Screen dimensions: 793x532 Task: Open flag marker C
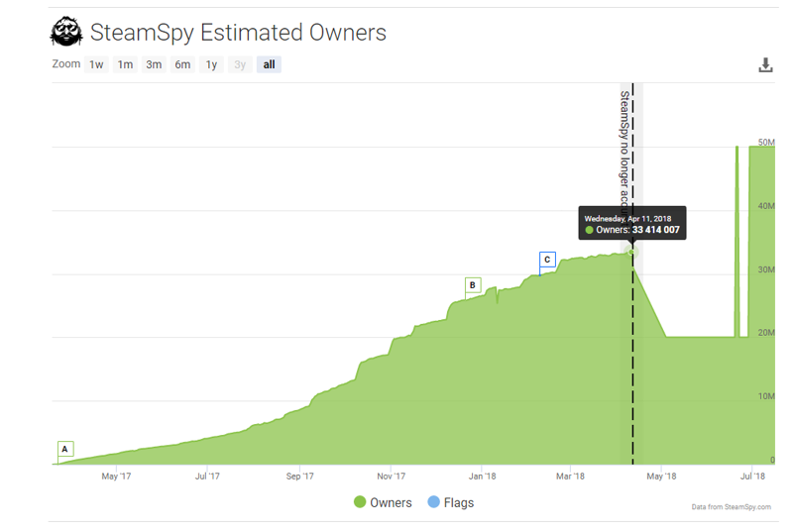click(x=547, y=260)
